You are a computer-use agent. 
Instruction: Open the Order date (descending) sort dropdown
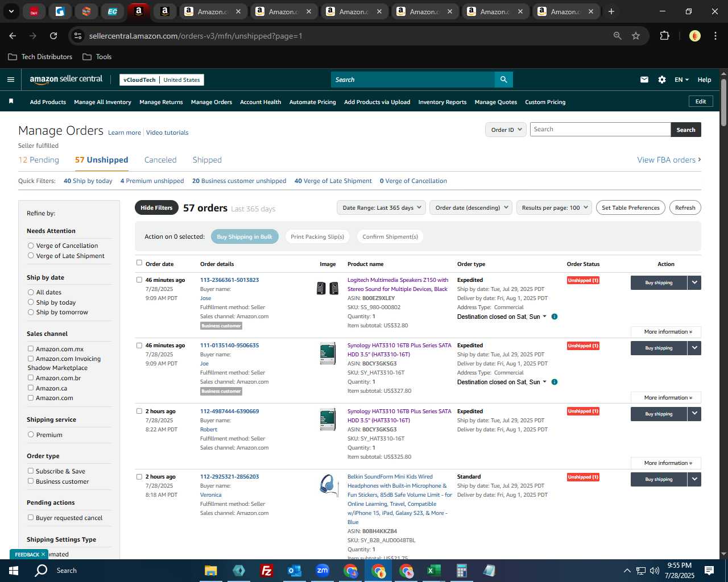pyautogui.click(x=471, y=207)
